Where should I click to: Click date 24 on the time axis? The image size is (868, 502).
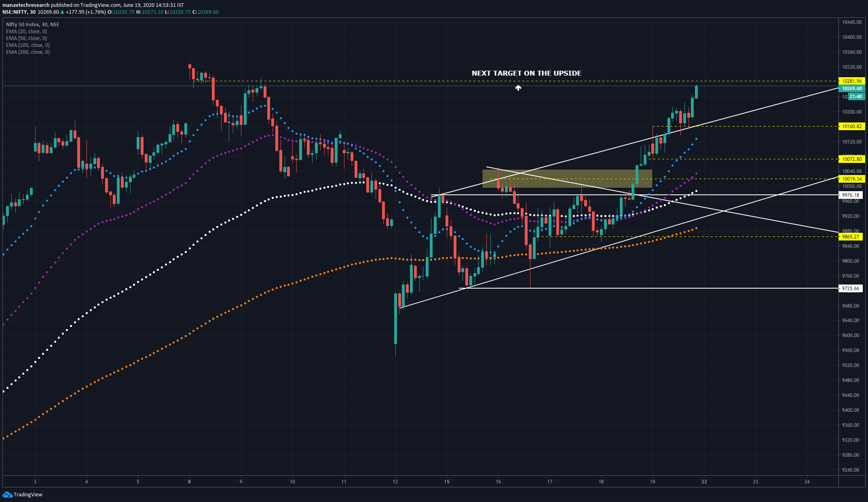(x=807, y=481)
